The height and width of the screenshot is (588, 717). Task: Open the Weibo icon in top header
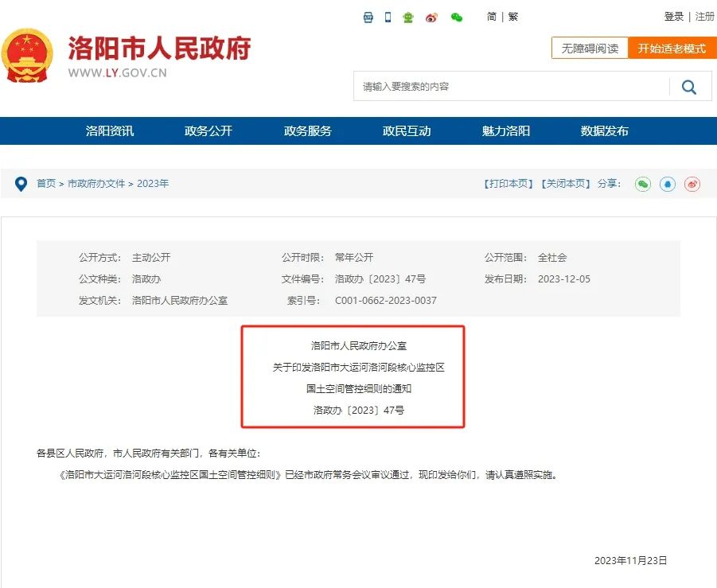431,17
